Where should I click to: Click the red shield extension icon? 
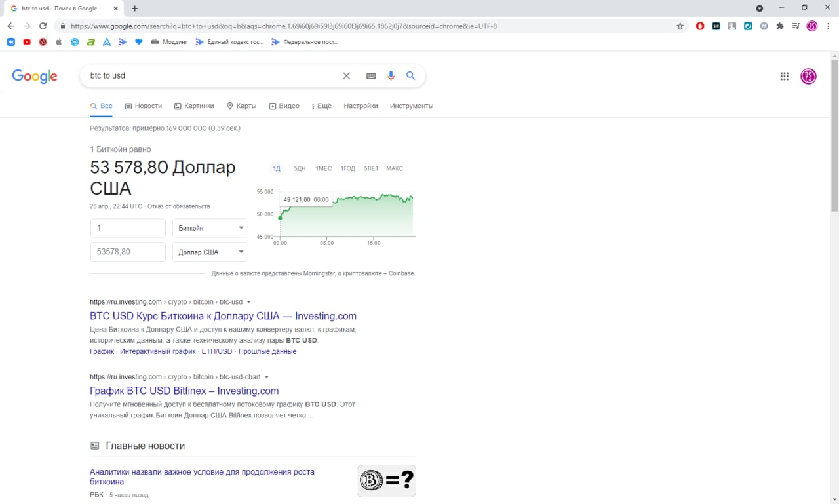700,26
